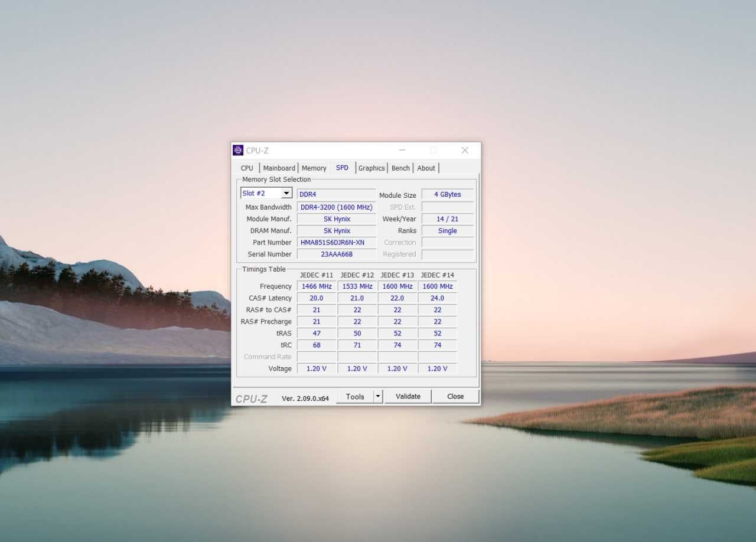Click the DRAM Manuf. SK Hynix field
Screen dimensions: 756x542
click(x=336, y=231)
